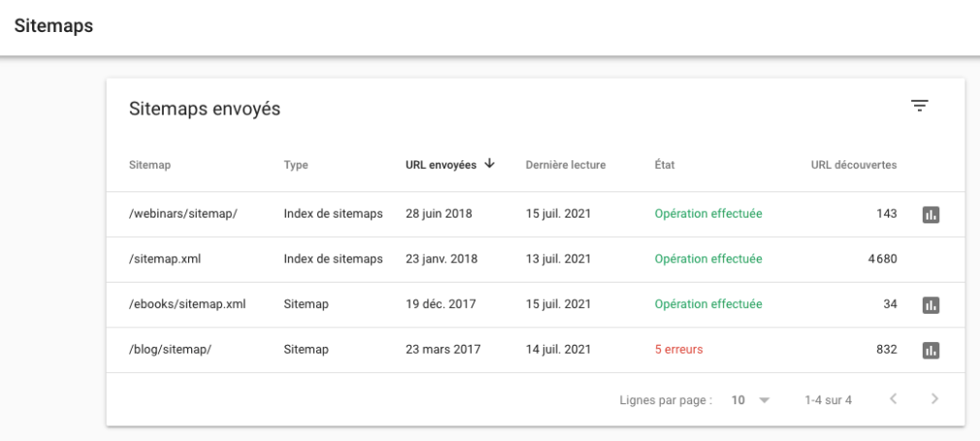Click the discovered URL count 4 680
The image size is (980, 441).
click(883, 259)
